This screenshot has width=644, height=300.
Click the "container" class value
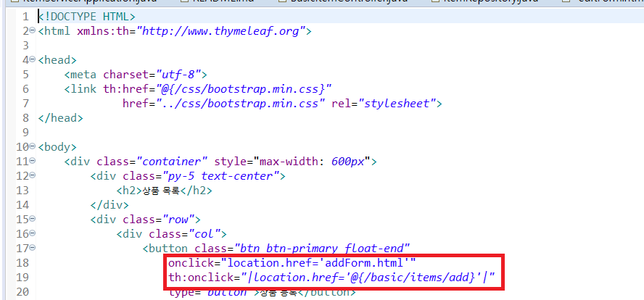(172, 162)
